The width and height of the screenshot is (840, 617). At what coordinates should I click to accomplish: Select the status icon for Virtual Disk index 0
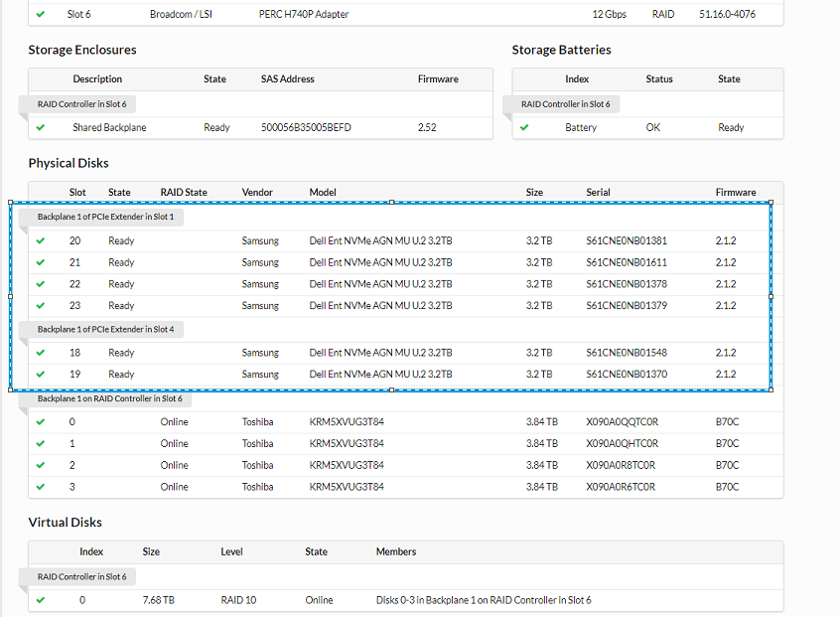[x=41, y=599]
